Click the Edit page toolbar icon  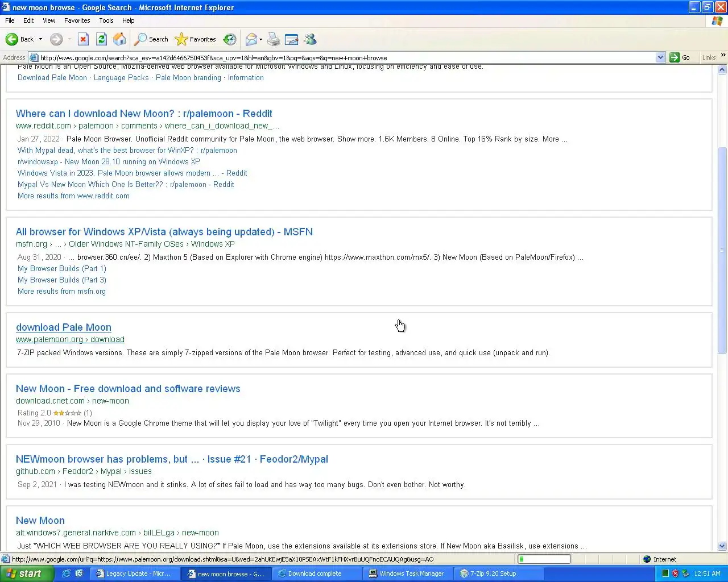(x=292, y=39)
